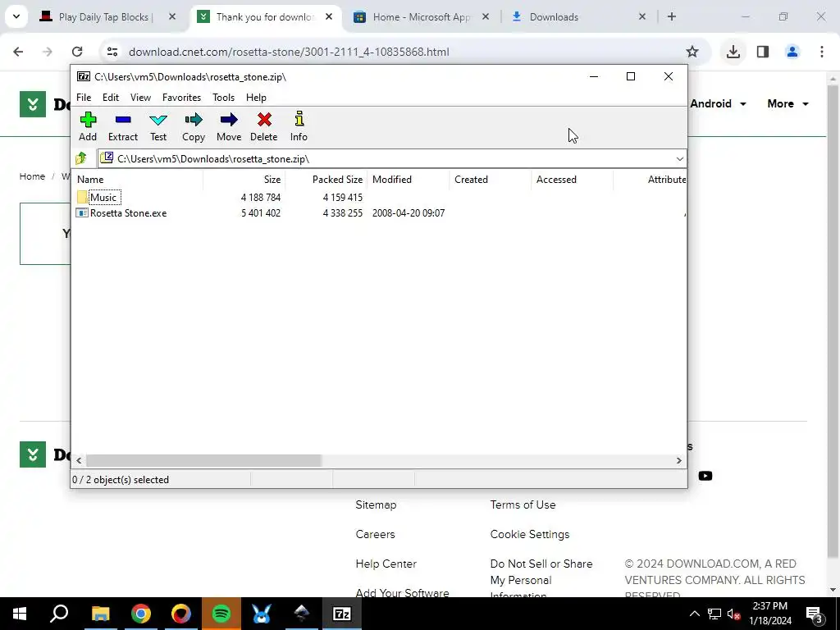Open the Cookie Settings link
Image resolution: width=840 pixels, height=630 pixels.
tap(530, 534)
